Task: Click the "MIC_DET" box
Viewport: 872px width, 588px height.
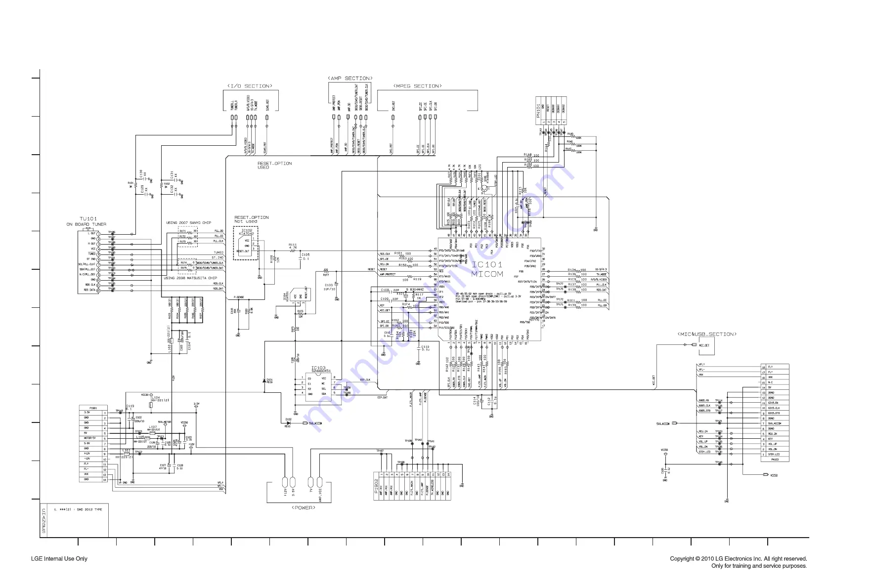Action: pyautogui.click(x=706, y=345)
